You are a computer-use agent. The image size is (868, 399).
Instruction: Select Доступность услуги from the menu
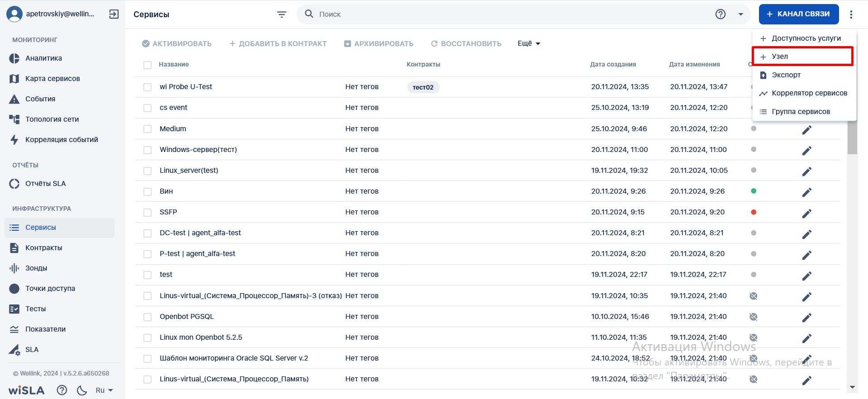coord(804,38)
